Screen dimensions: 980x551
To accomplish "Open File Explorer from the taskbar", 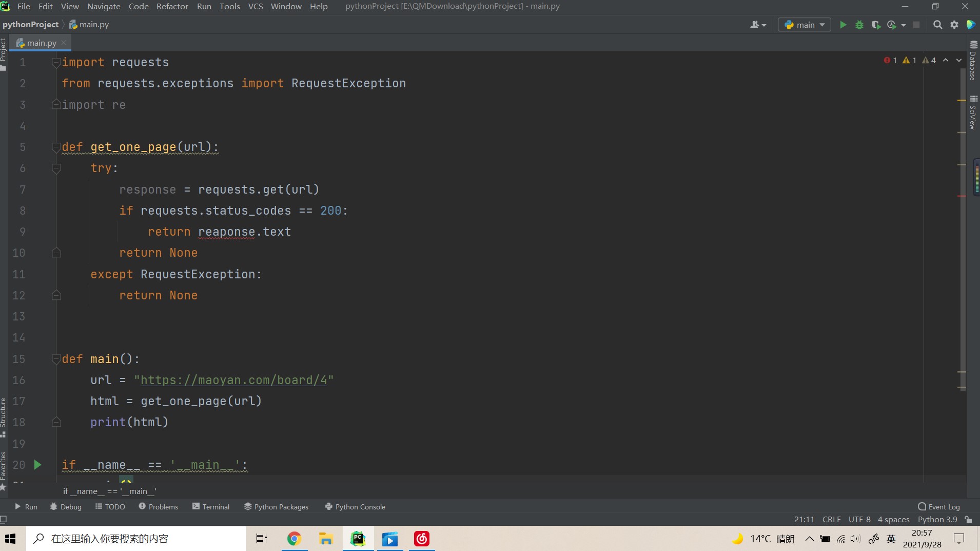I will pyautogui.click(x=326, y=538).
